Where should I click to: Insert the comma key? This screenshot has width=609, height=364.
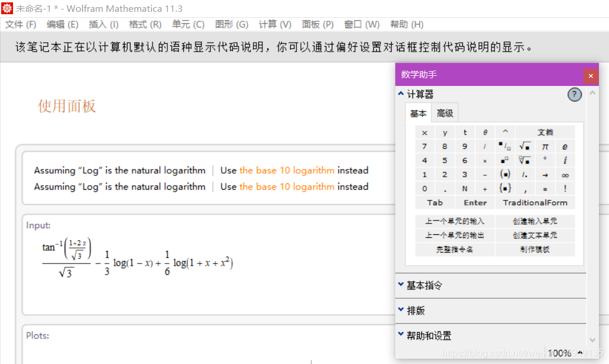[x=525, y=189]
